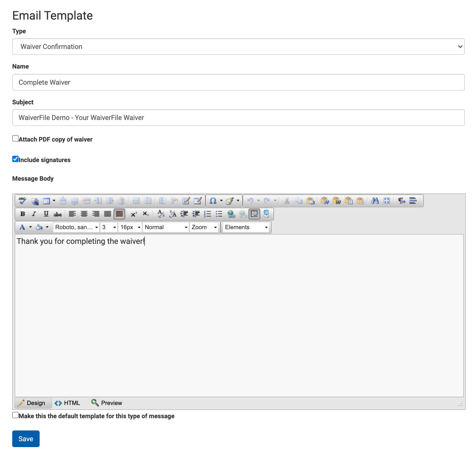Image resolution: width=476 pixels, height=452 pixels.
Task: Check make this the default template
Action: coord(15,415)
